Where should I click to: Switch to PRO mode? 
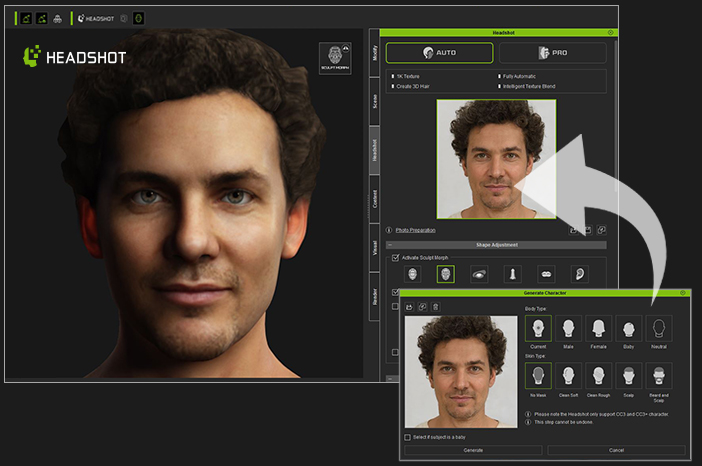tap(551, 52)
